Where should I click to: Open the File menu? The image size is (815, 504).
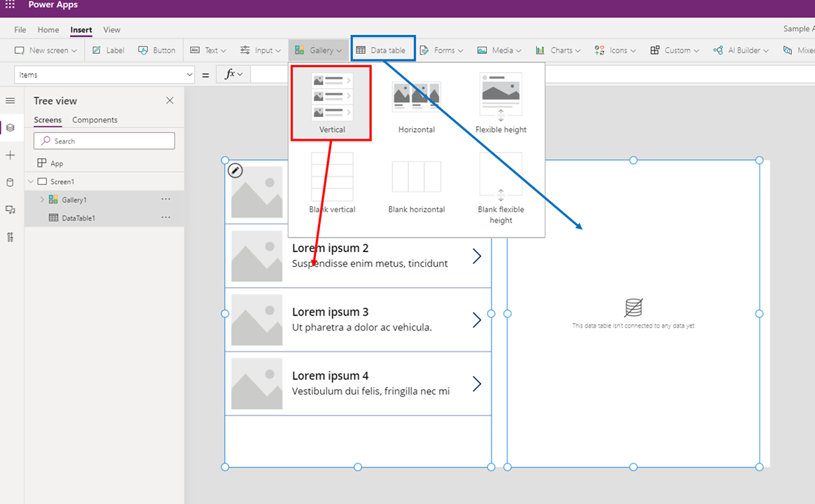[x=20, y=29]
